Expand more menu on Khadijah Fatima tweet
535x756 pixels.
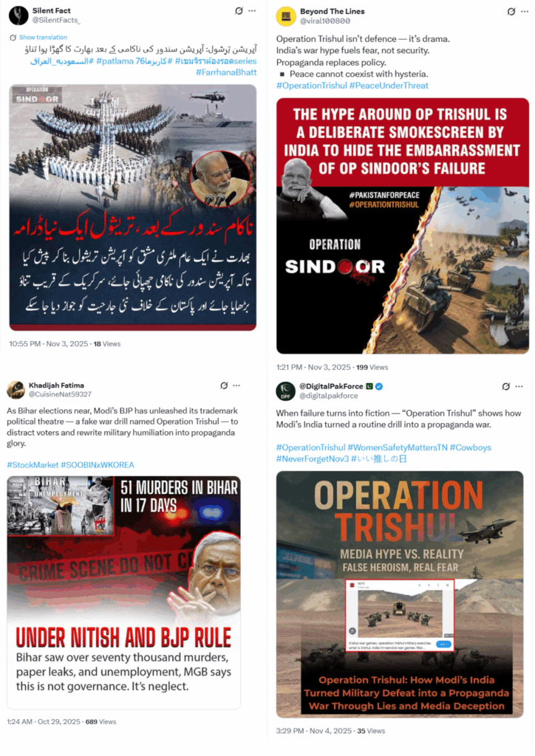pyautogui.click(x=236, y=385)
